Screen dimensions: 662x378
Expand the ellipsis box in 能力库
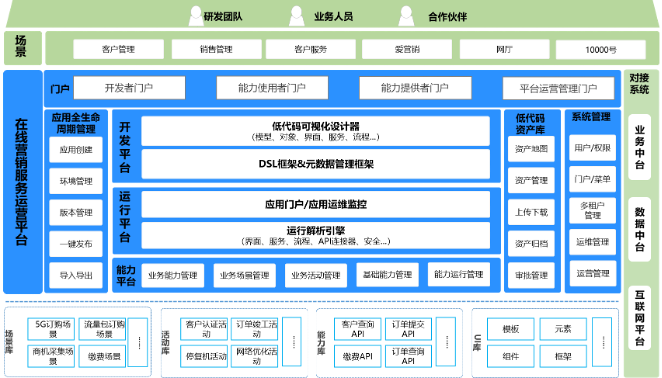[446, 342]
